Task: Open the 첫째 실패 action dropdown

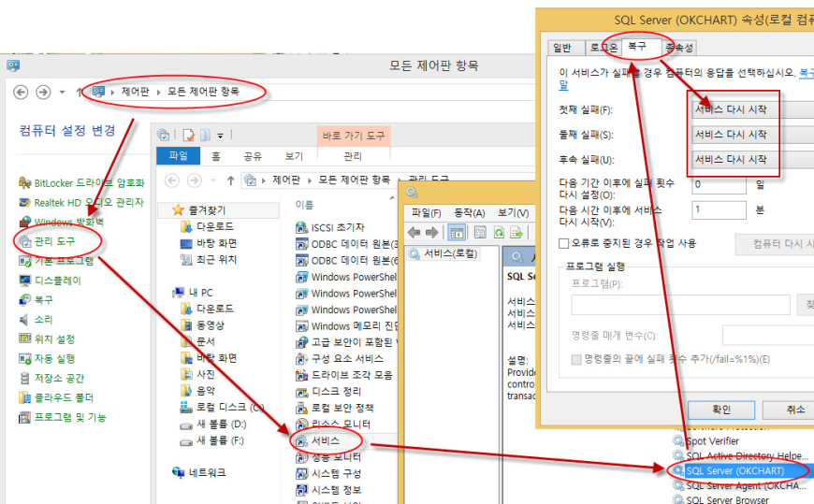Action: pyautogui.click(x=753, y=109)
